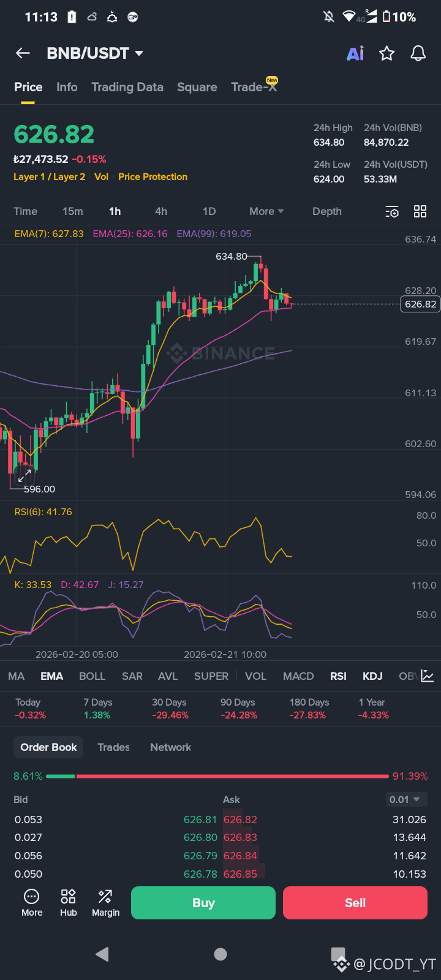Open the BNB/USDT pair selector dropdown
The image size is (441, 980).
point(95,53)
